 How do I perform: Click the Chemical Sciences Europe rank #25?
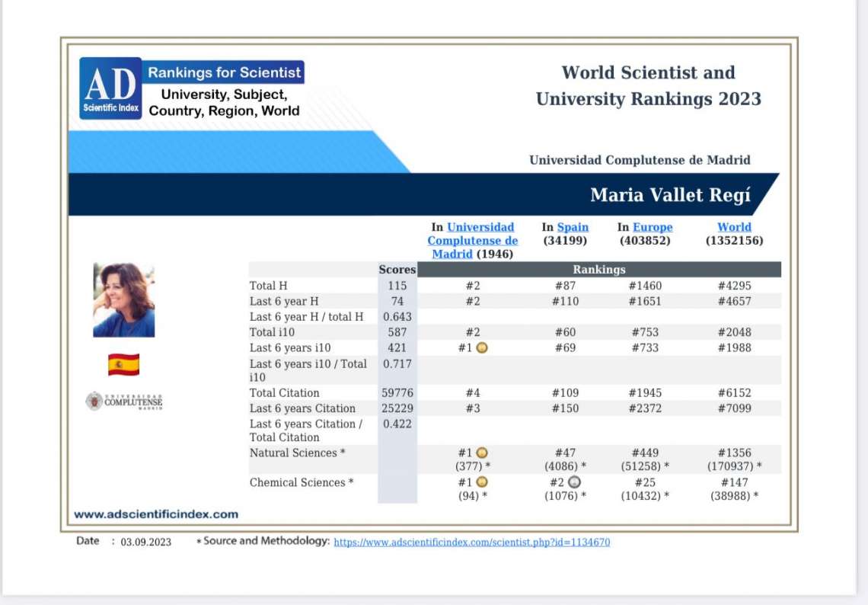(x=645, y=482)
